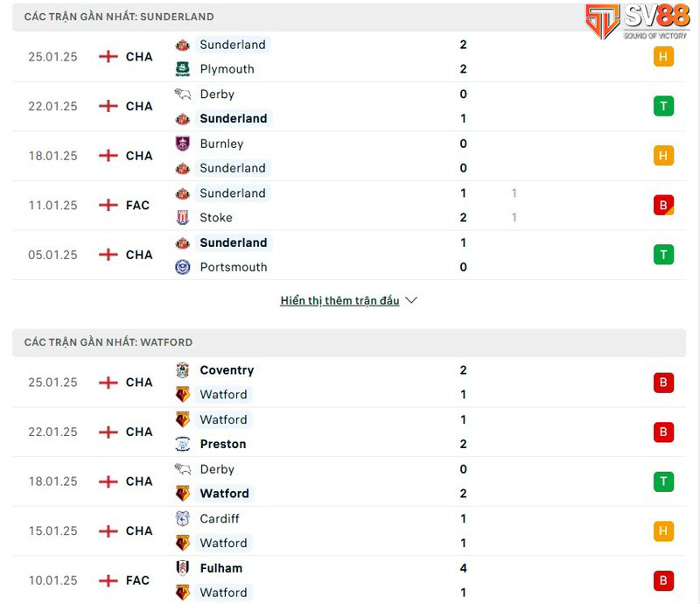Image resolution: width=700 pixels, height=604 pixels.
Task: Select the 18.01.25 Derby vs Watford match row
Action: click(x=350, y=481)
